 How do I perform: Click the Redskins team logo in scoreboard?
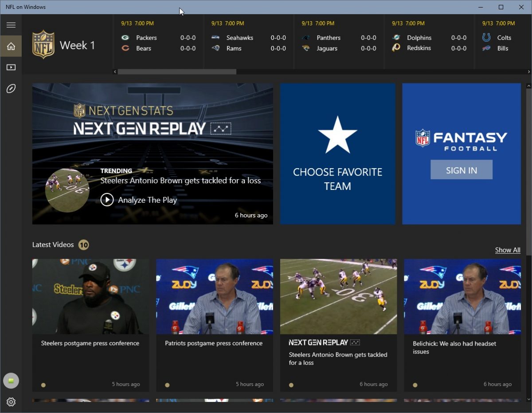pos(396,48)
